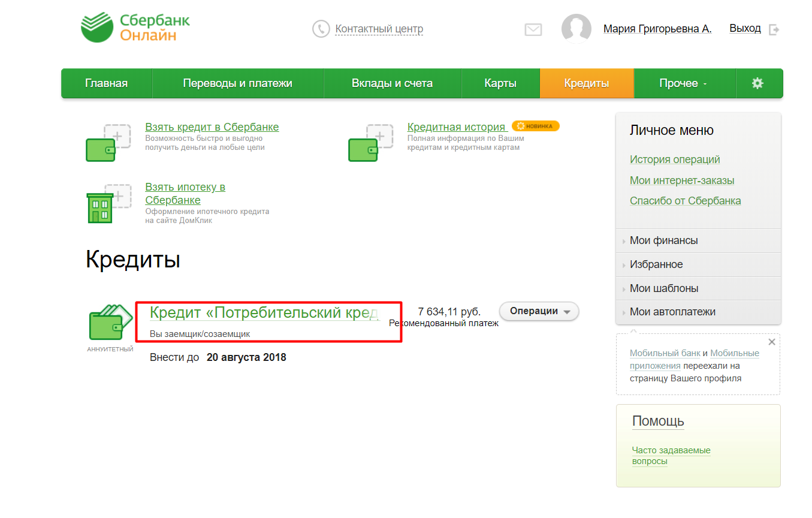The image size is (812, 518).
Task: Click the exit door icon beside Выход
Action: pyautogui.click(x=774, y=29)
